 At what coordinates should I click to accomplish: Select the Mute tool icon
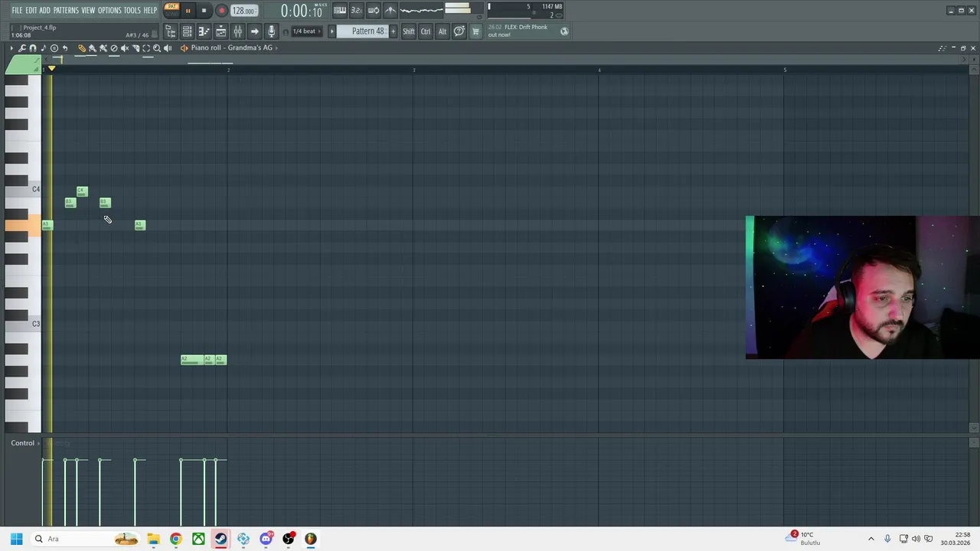(x=125, y=48)
